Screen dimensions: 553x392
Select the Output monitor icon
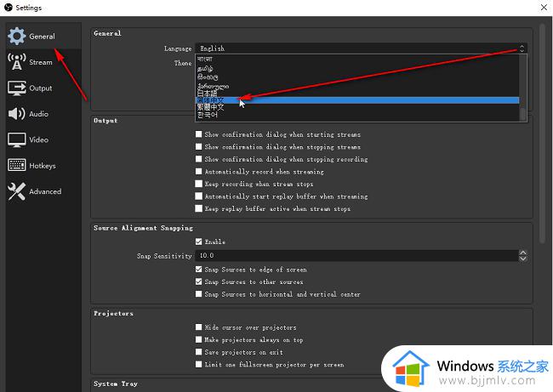(16, 88)
